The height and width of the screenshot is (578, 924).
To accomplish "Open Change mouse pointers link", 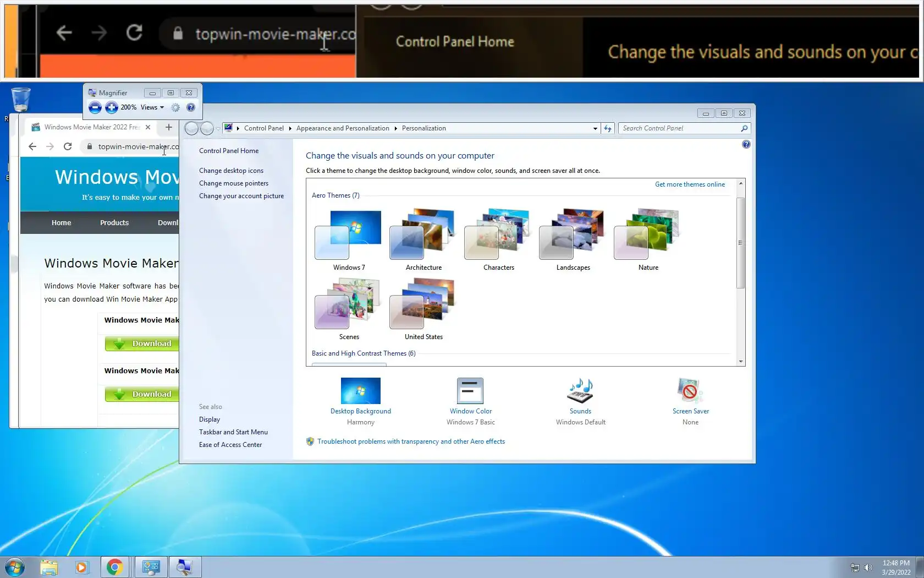I will tap(234, 183).
